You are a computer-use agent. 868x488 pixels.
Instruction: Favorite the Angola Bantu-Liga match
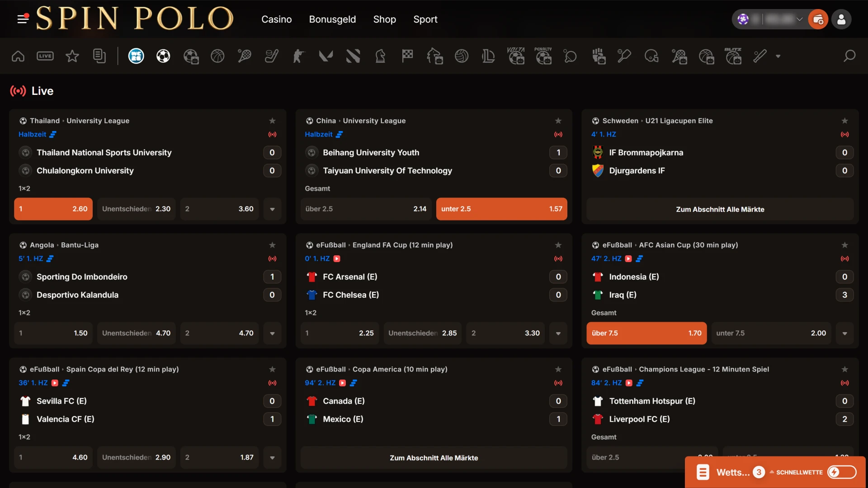tap(272, 245)
